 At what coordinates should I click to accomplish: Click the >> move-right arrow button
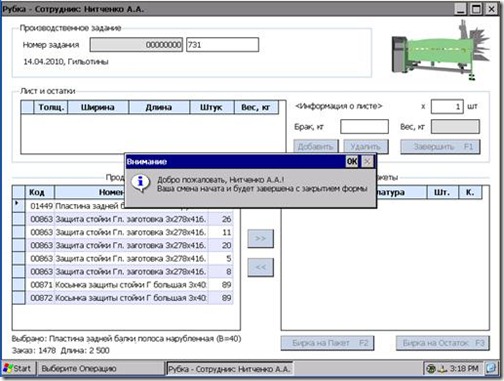tap(260, 238)
